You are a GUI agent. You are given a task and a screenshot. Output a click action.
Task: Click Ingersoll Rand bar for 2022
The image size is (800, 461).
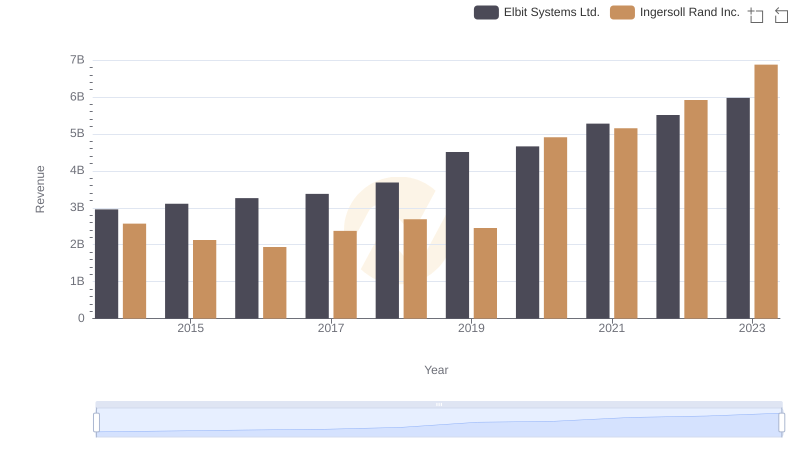[x=696, y=209]
